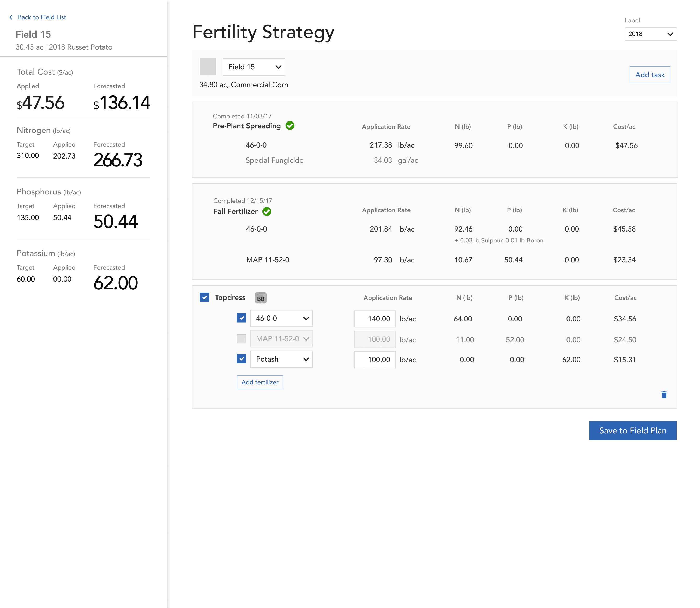Go Back to Field List link

(42, 17)
